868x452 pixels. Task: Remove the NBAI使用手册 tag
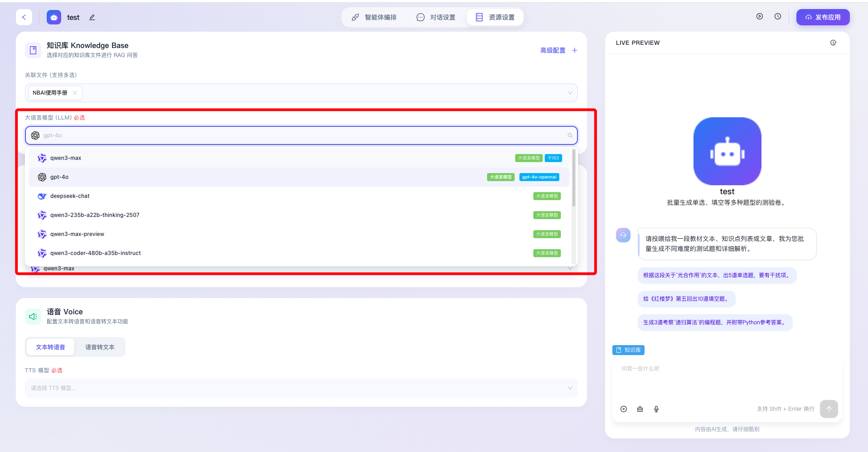tap(75, 93)
